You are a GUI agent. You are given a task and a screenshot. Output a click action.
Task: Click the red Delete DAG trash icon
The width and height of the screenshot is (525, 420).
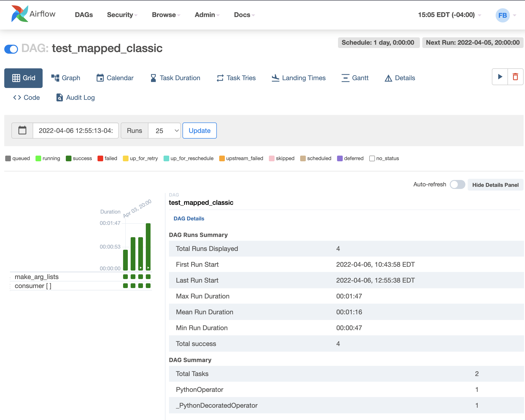(515, 77)
